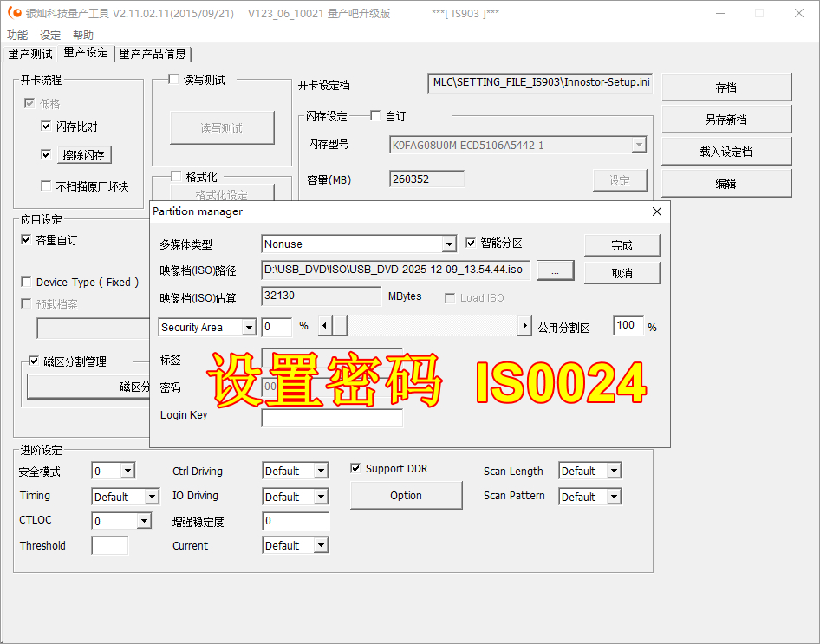820x644 pixels.
Task: Click the 载入设定档 button
Action: [726, 151]
